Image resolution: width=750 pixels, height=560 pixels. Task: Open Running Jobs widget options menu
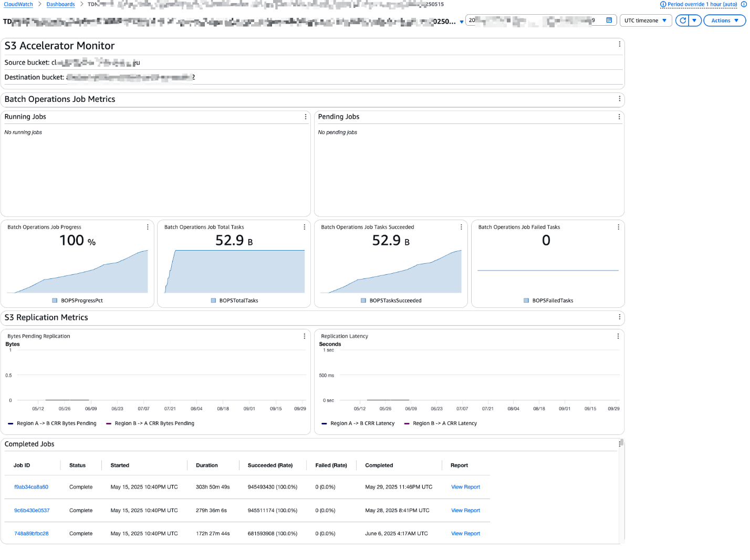(x=306, y=117)
